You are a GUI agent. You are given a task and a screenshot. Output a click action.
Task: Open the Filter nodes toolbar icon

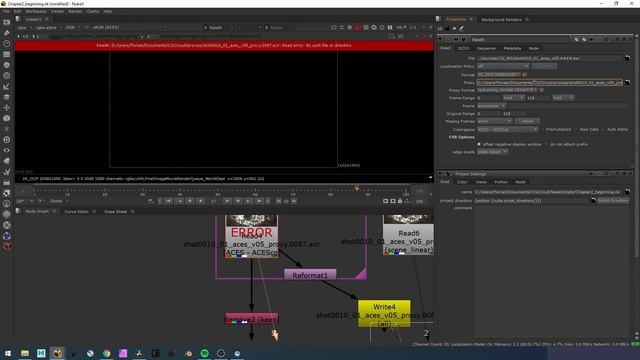7,76
